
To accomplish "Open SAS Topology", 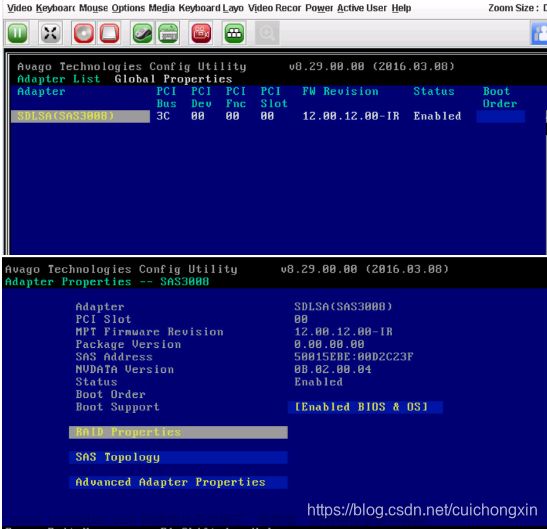I will point(178,457).
